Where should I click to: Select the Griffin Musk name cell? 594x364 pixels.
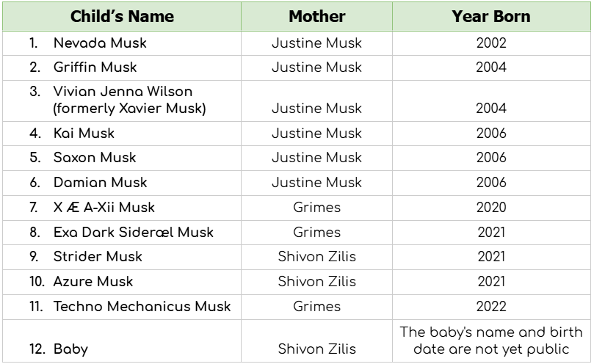pyautogui.click(x=95, y=68)
